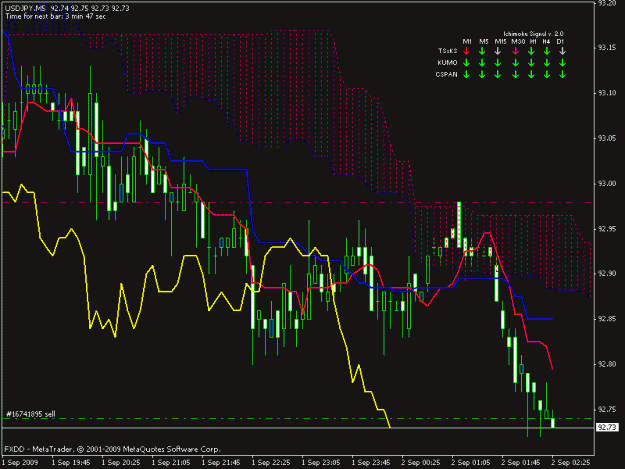Click the green TSxKS arrow under H1

coord(531,51)
